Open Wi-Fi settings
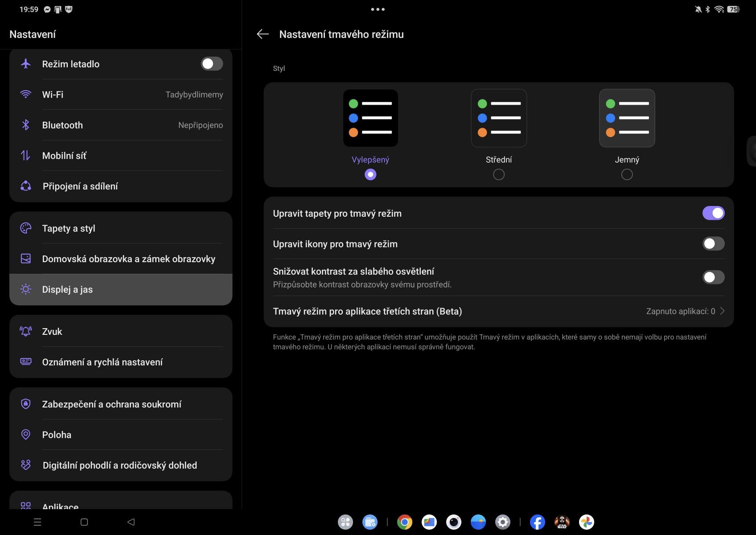This screenshot has width=756, height=535. pyautogui.click(x=120, y=95)
